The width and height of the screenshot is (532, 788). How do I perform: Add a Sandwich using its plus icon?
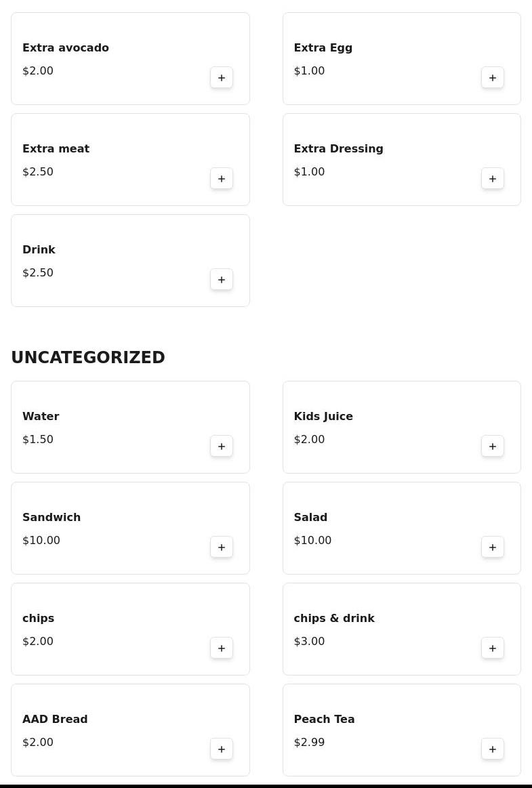click(222, 547)
